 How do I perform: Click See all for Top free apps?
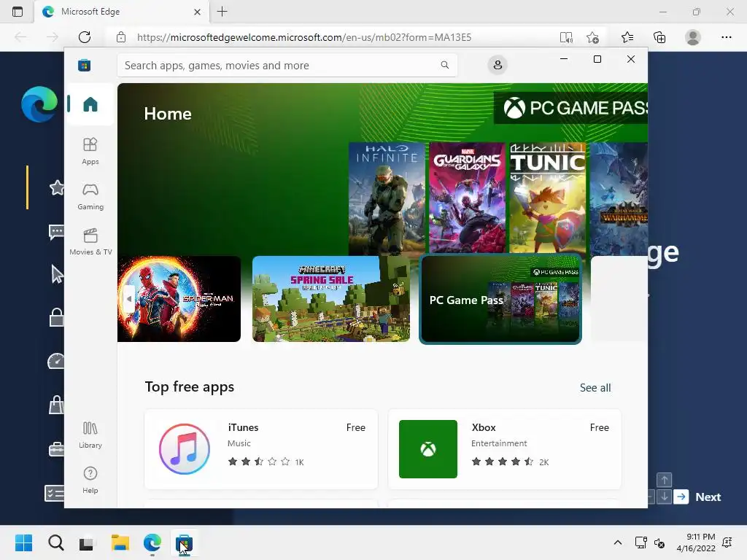click(595, 388)
